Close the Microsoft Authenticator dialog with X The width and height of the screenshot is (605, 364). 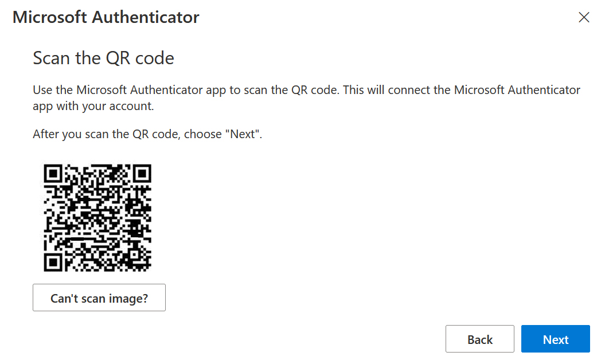[584, 17]
